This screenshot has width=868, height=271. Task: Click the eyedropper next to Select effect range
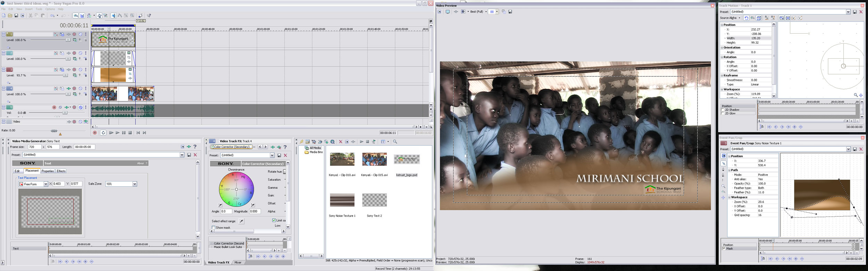click(x=241, y=221)
